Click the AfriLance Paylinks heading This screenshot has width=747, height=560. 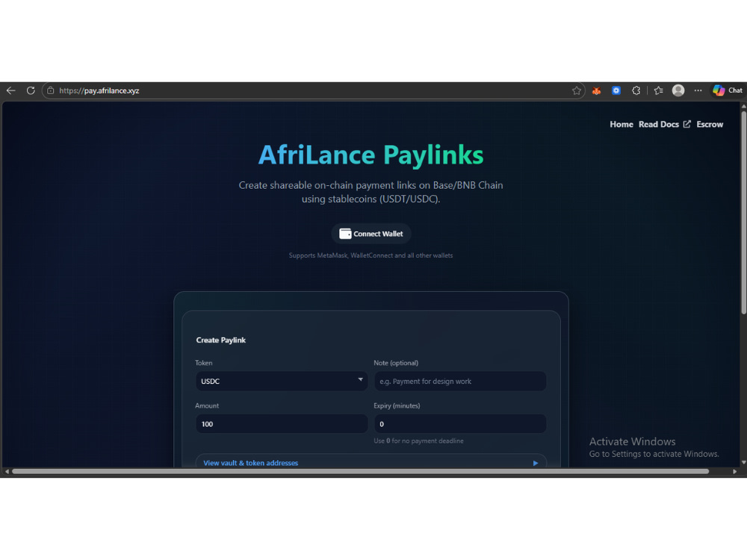(371, 155)
